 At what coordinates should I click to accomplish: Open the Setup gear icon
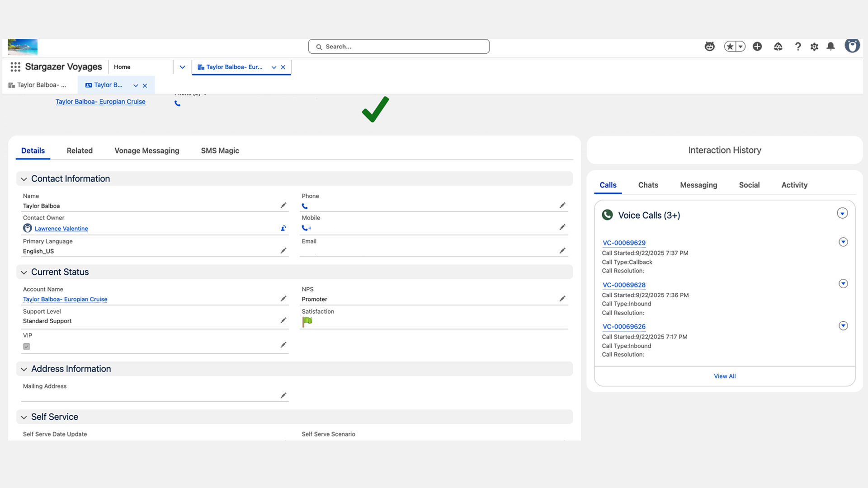click(x=814, y=47)
